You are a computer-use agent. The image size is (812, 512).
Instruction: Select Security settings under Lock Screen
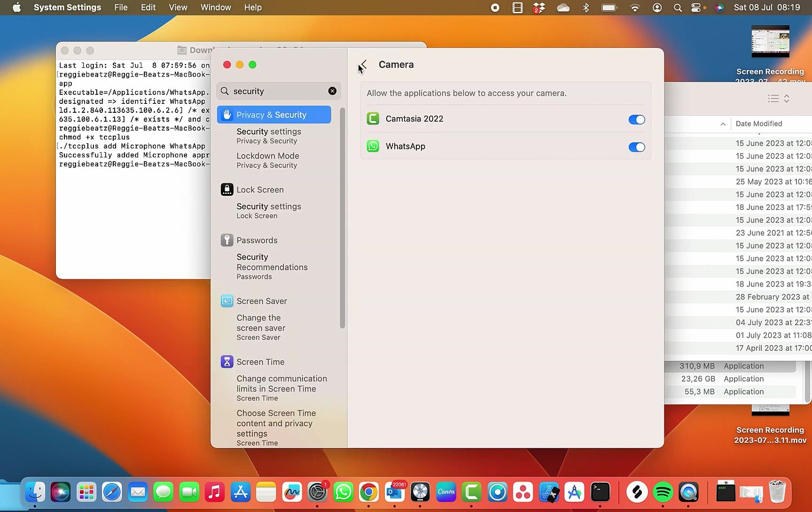click(269, 210)
